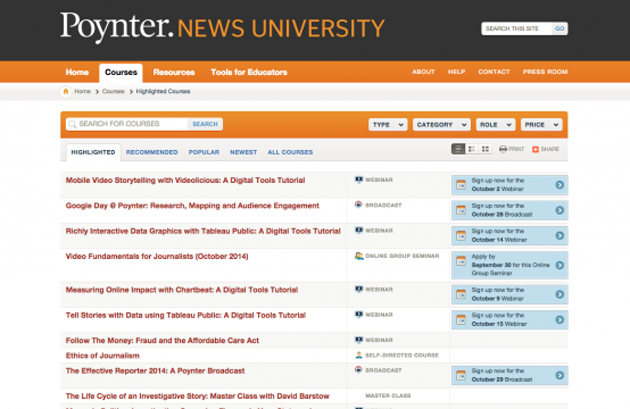Viewport: 630px width, 409px height.
Task: Open Video Fundamentals for Journalists course
Action: pos(157,256)
